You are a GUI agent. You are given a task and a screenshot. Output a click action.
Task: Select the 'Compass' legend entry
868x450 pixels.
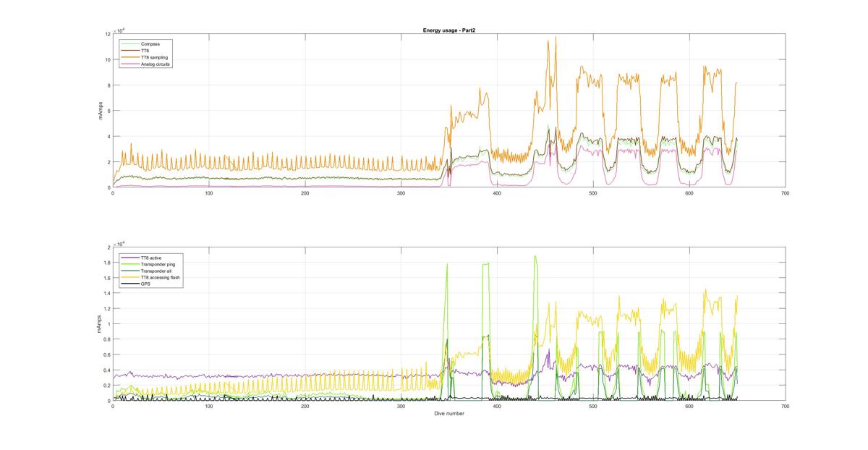(150, 44)
